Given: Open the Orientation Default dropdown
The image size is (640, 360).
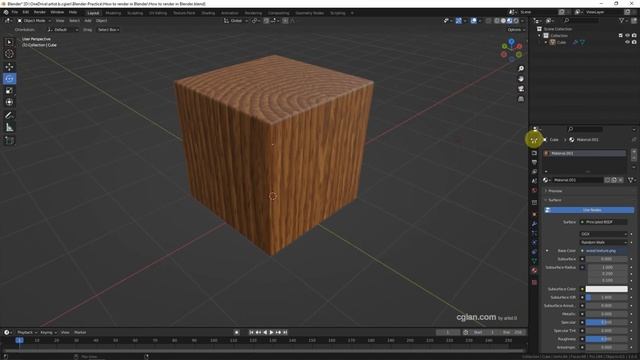Looking at the screenshot, I should [62, 30].
